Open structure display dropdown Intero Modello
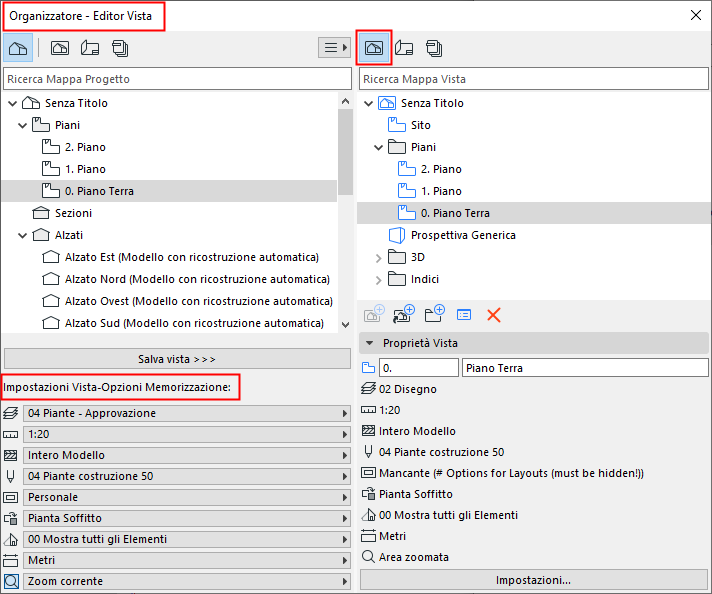This screenshot has width=712, height=594. [x=187, y=455]
